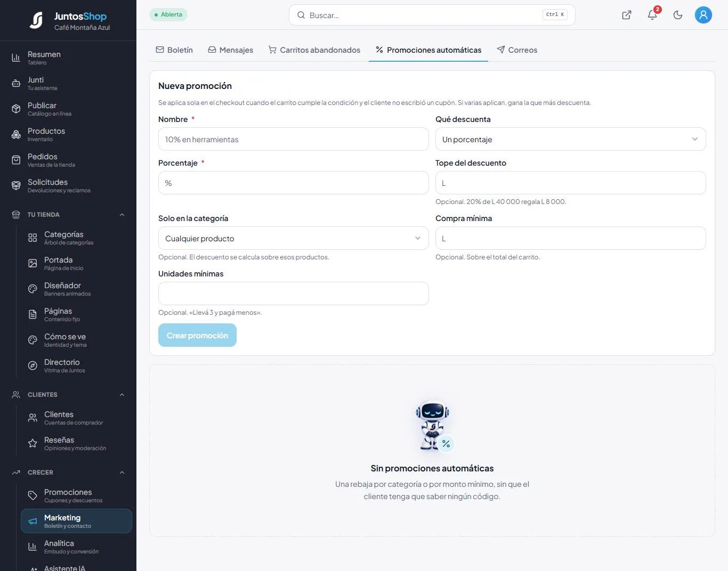Open the Qué descuenta dropdown

point(570,139)
